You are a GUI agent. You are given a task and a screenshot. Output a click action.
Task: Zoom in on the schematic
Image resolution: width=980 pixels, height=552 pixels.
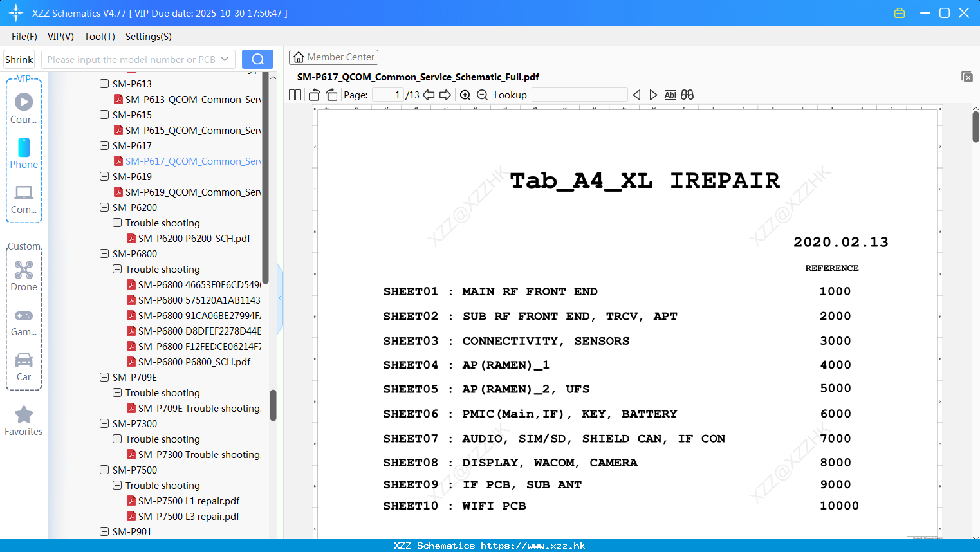point(465,95)
